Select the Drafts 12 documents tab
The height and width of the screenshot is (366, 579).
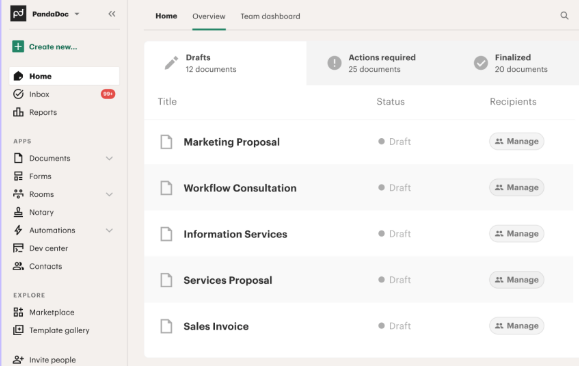coord(225,63)
